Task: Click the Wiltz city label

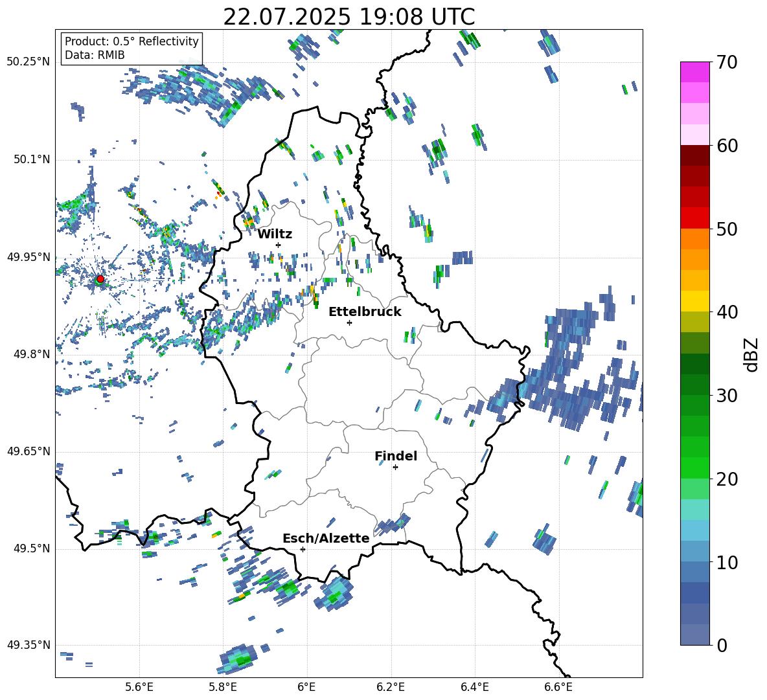Action: pyautogui.click(x=275, y=234)
